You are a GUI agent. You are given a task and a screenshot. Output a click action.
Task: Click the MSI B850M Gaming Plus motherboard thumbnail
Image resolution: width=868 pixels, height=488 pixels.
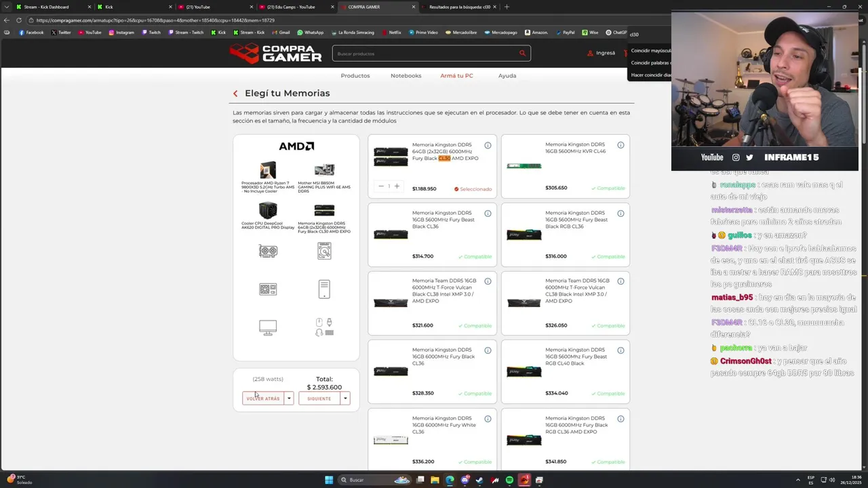pos(324,169)
